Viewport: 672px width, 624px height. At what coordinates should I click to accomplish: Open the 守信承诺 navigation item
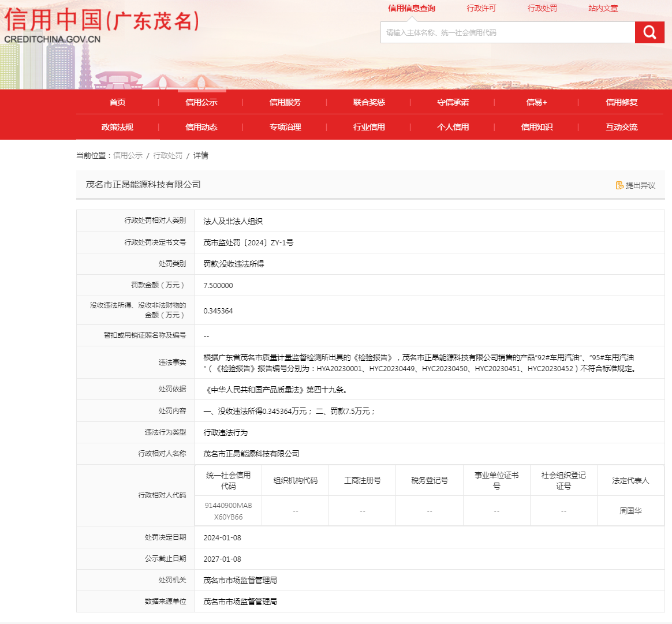(453, 102)
